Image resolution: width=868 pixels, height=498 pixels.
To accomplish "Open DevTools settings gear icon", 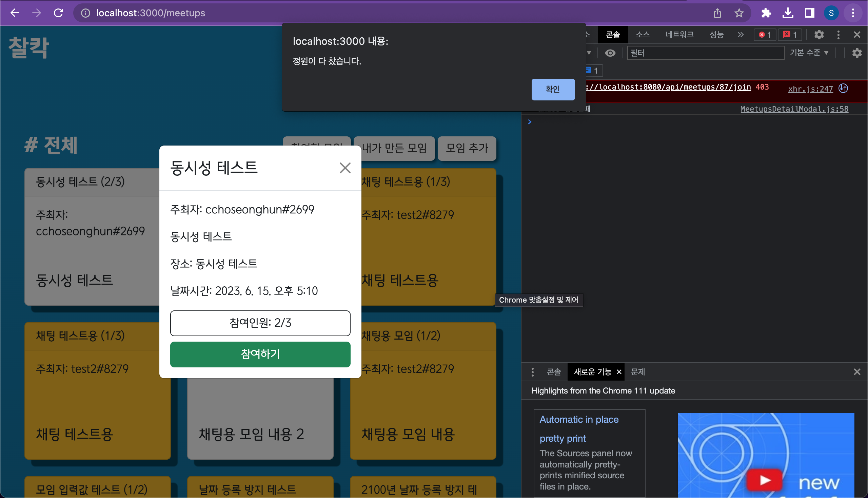I will click(819, 35).
